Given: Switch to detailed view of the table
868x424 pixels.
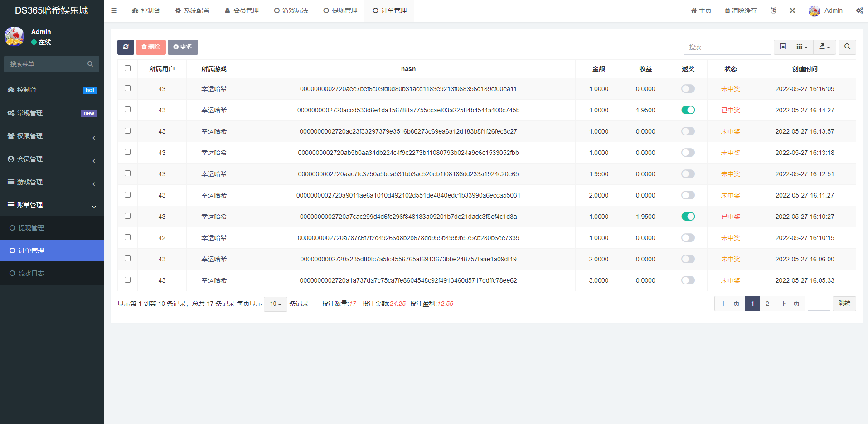Looking at the screenshot, I should tap(782, 47).
